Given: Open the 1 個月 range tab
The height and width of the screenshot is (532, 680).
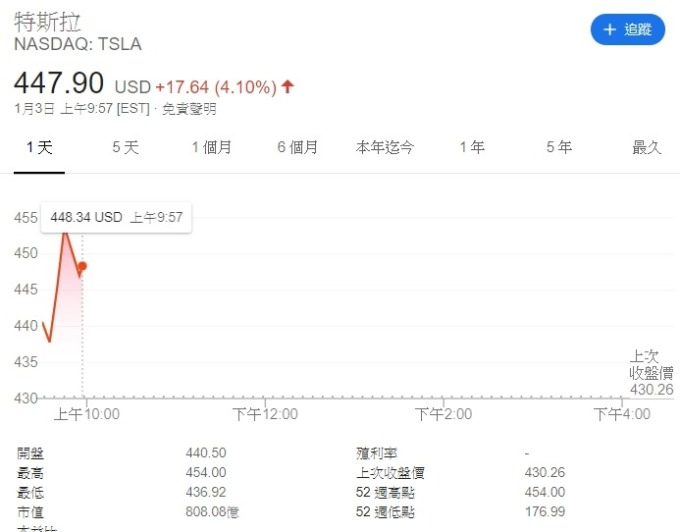Looking at the screenshot, I should [212, 147].
